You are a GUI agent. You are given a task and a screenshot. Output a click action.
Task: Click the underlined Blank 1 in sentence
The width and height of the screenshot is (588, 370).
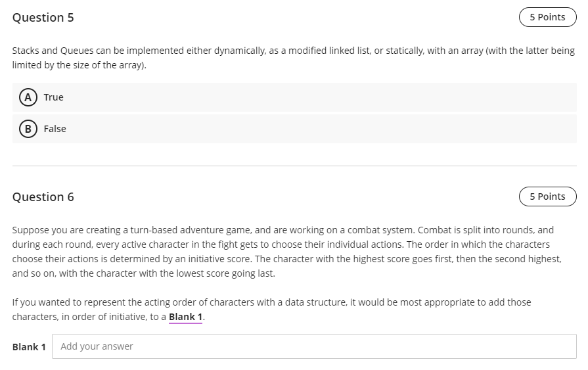tap(185, 317)
